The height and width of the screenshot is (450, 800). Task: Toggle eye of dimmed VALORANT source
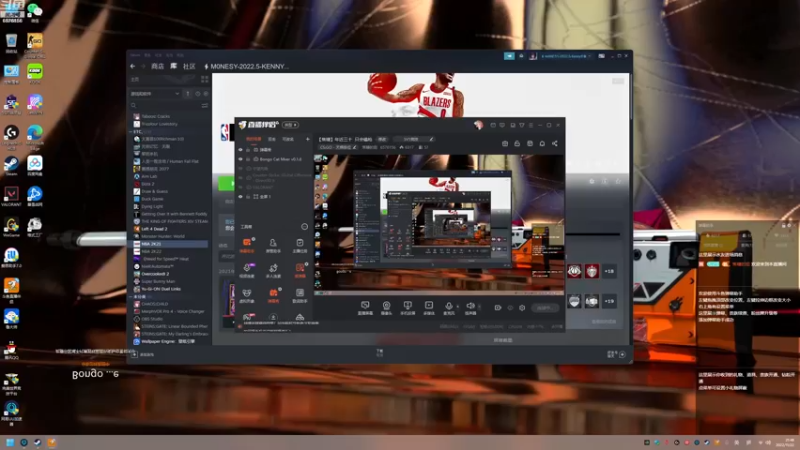[x=240, y=187]
